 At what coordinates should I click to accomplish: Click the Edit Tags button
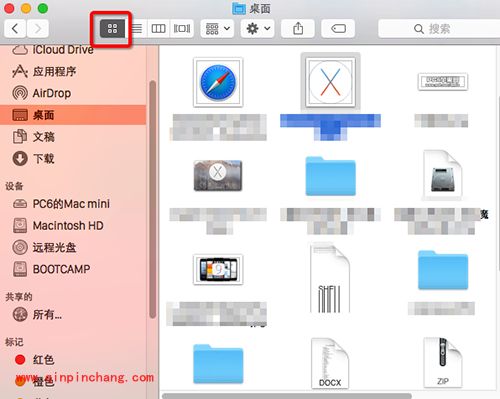pos(338,29)
